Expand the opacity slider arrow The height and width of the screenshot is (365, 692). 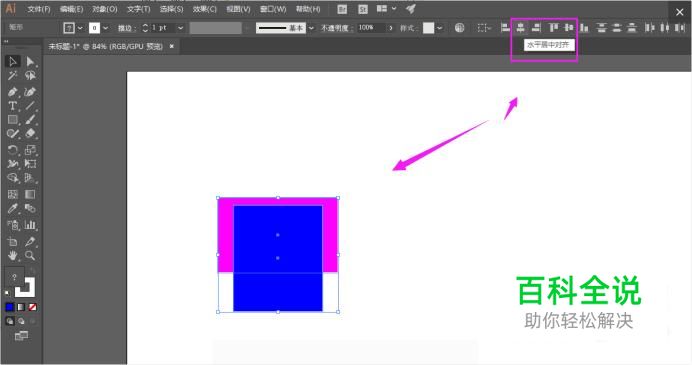click(x=391, y=28)
